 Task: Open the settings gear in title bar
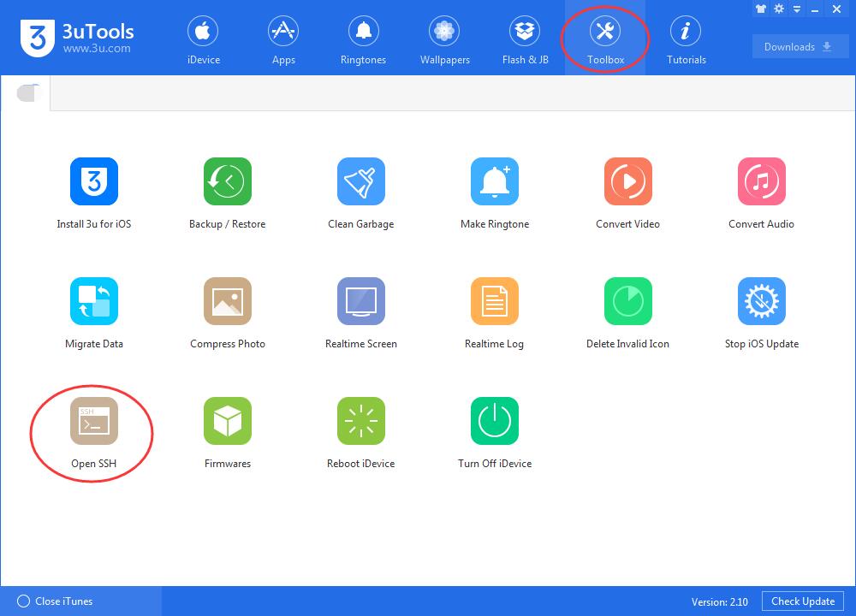779,9
